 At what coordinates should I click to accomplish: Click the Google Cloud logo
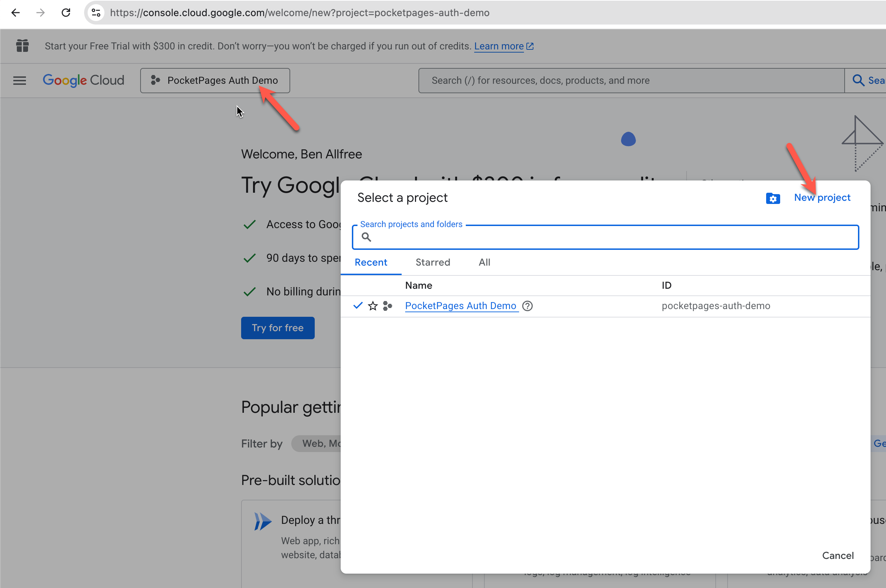[83, 80]
